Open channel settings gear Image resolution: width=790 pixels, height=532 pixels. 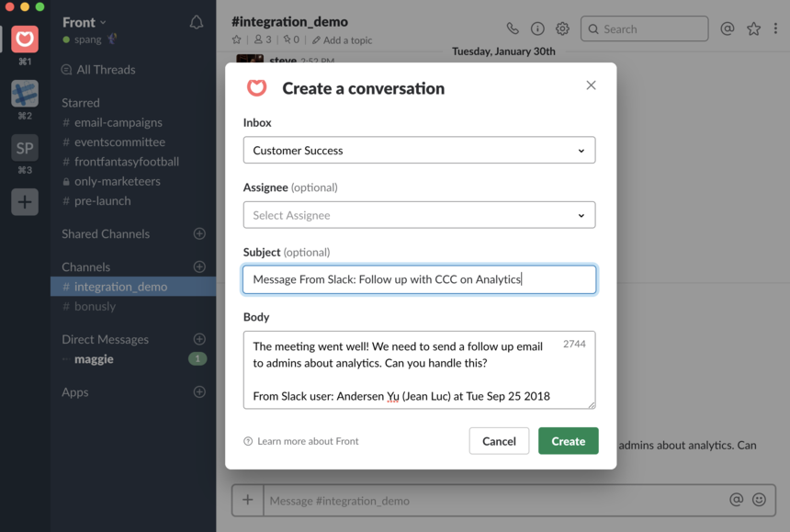point(562,28)
